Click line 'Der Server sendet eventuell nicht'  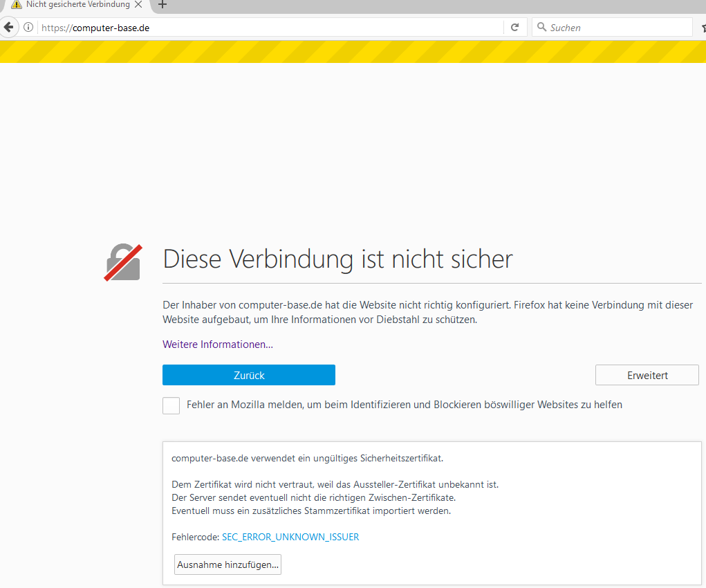click(313, 498)
